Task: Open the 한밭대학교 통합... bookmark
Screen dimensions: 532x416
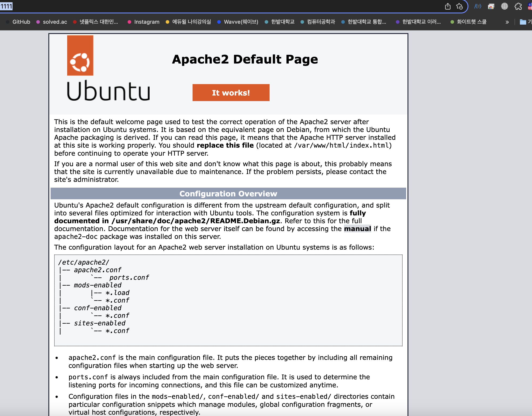Action: coord(364,22)
